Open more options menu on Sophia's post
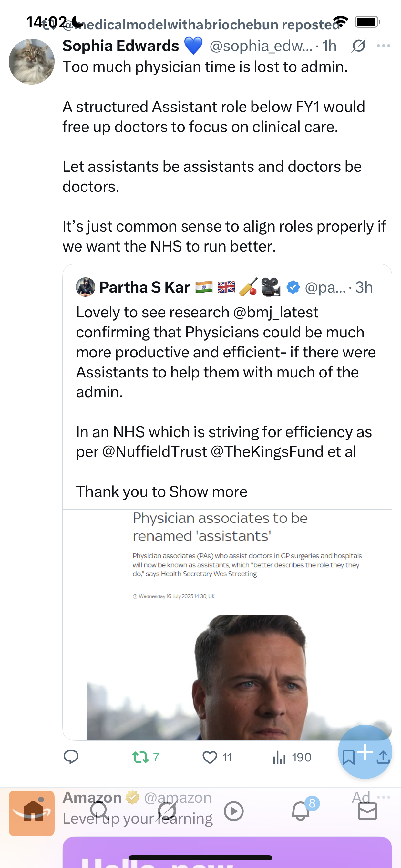This screenshot has width=401, height=868. (384, 46)
